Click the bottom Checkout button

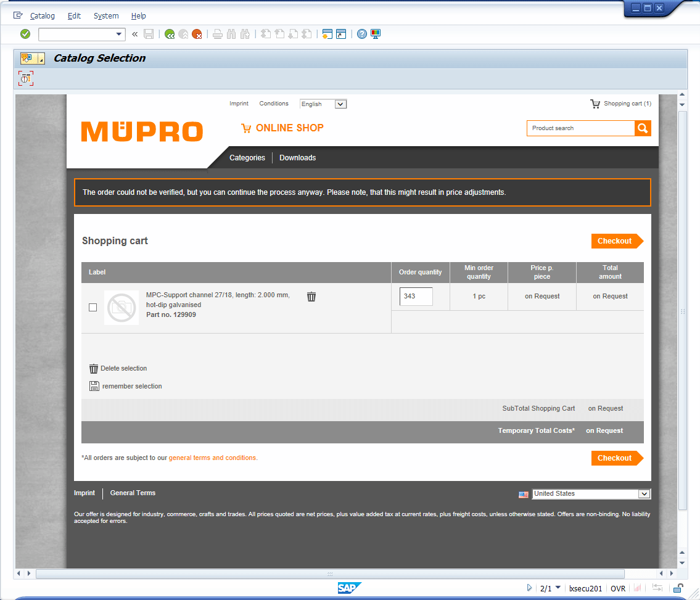coord(617,458)
